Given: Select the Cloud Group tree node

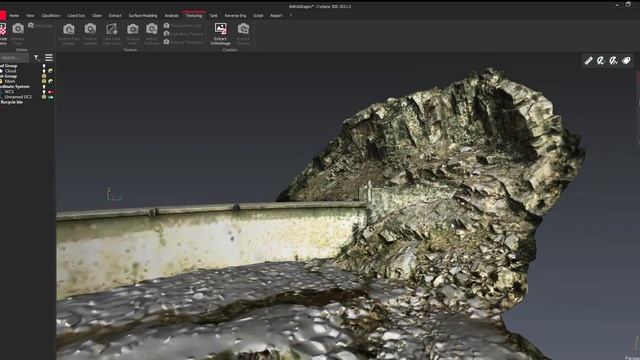Looking at the screenshot, I should [x=9, y=66].
